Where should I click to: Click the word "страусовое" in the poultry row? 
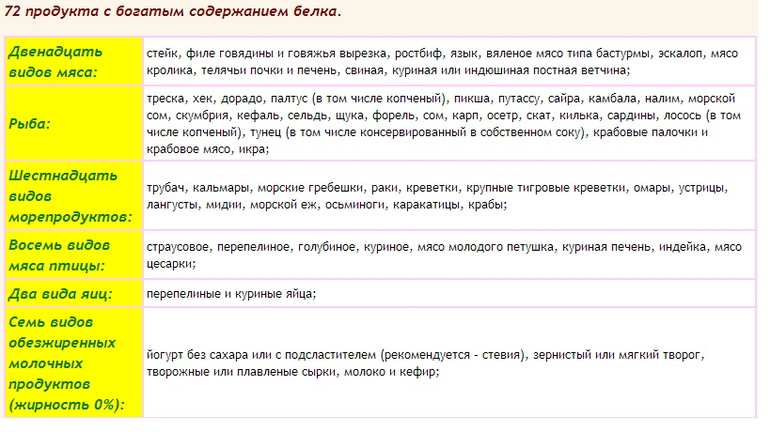[x=177, y=246]
